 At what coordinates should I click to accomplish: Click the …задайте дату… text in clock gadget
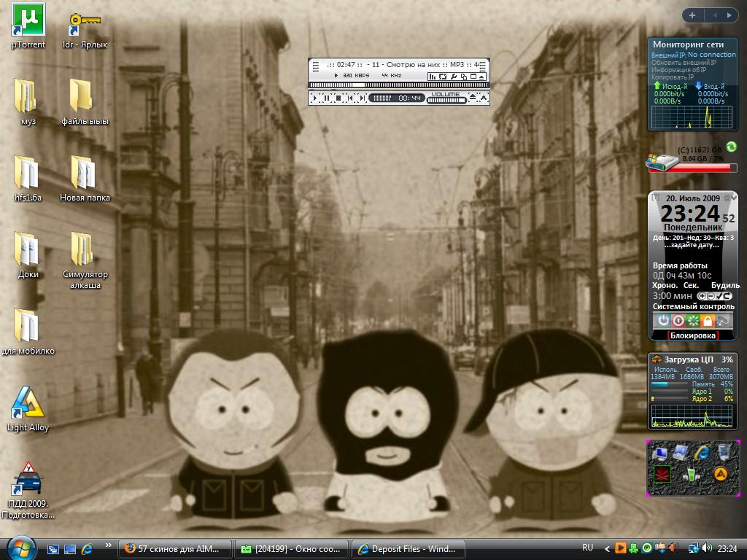coord(692,245)
